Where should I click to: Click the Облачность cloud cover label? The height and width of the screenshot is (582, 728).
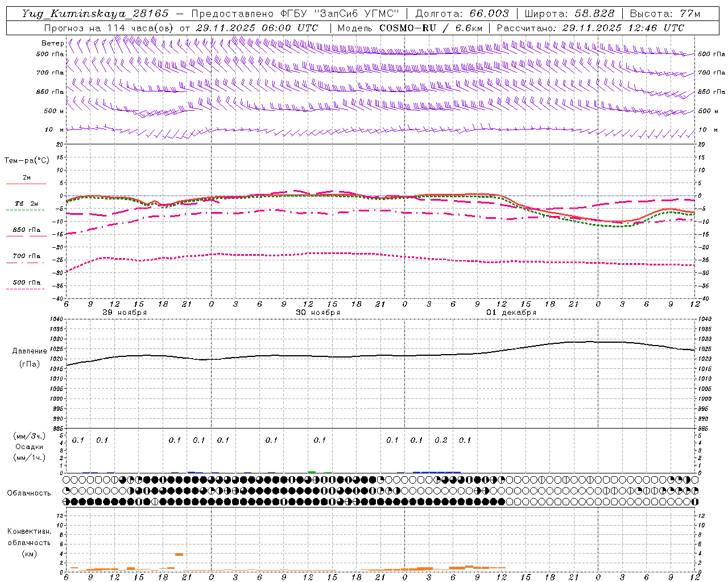pyautogui.click(x=29, y=493)
